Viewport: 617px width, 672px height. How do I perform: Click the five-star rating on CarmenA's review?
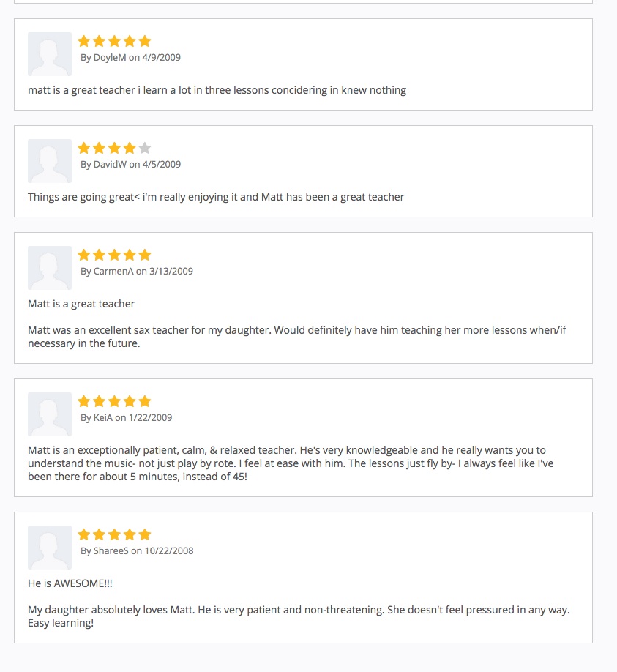pos(114,255)
